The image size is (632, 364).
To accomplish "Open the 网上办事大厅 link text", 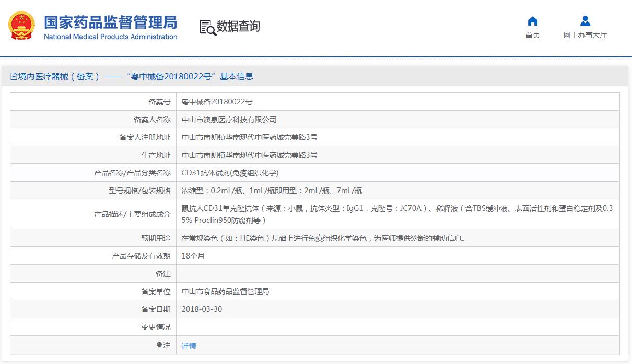I will [x=585, y=35].
